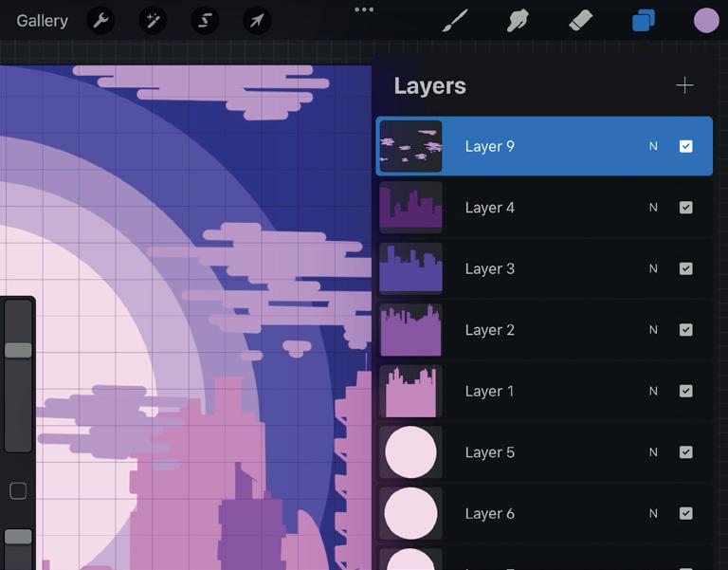
Task: Toggle Layer 6 visibility checkbox
Action: click(685, 513)
